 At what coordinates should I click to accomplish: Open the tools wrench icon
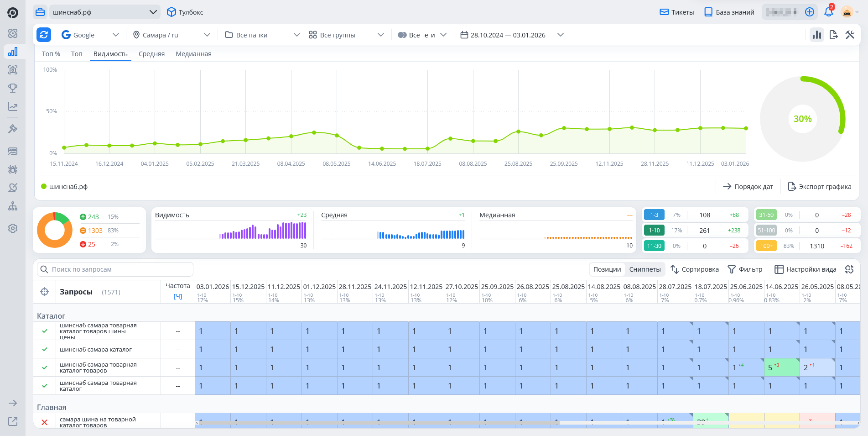tap(849, 35)
